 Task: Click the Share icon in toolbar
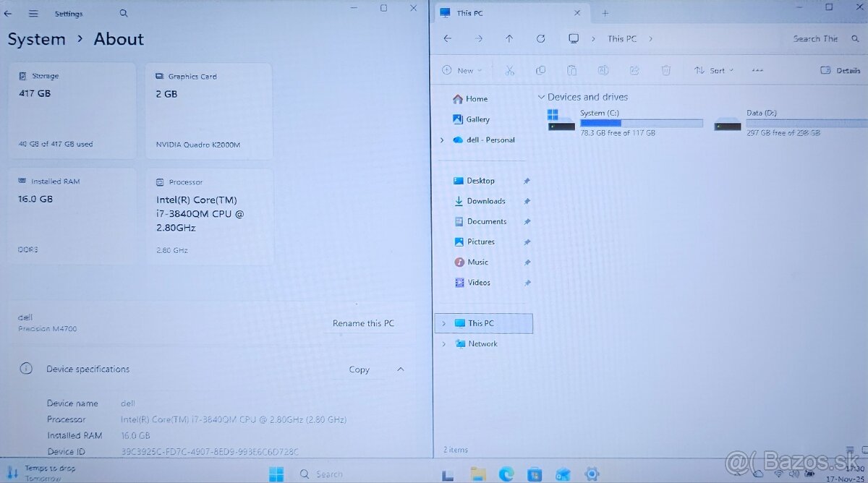[x=634, y=70]
